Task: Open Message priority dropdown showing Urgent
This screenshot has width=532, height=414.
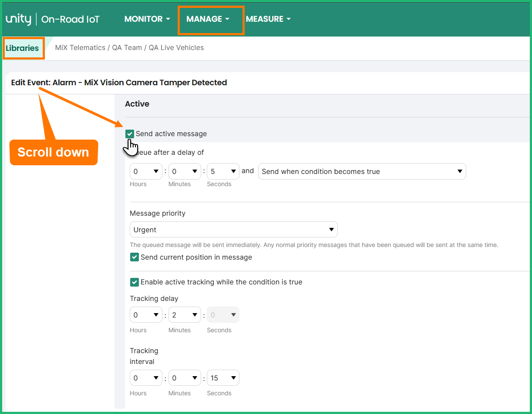Action: click(x=234, y=230)
